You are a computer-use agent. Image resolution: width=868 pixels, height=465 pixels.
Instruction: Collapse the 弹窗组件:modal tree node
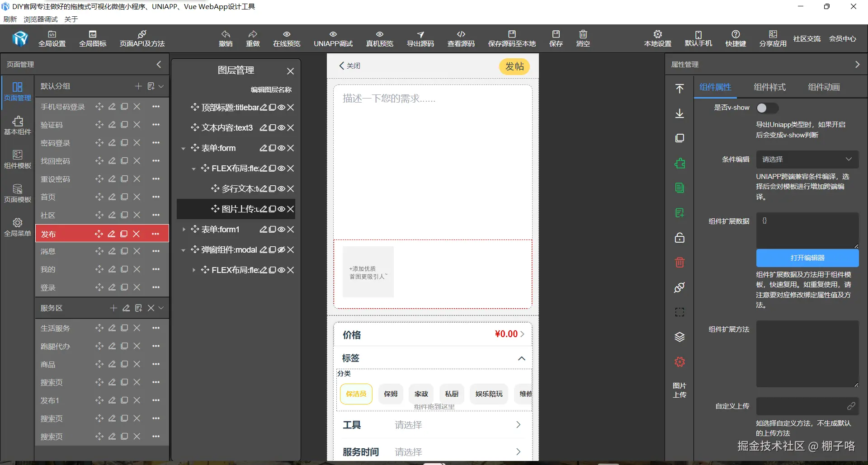183,250
